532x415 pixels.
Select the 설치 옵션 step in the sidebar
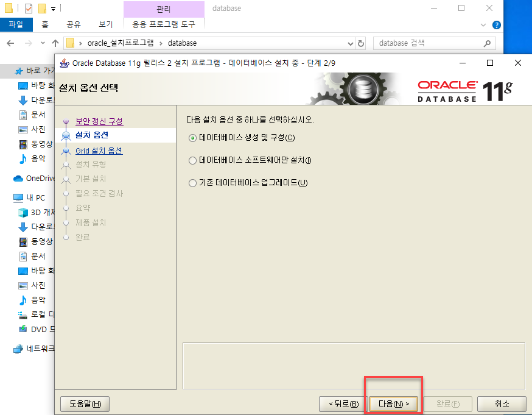click(x=91, y=135)
